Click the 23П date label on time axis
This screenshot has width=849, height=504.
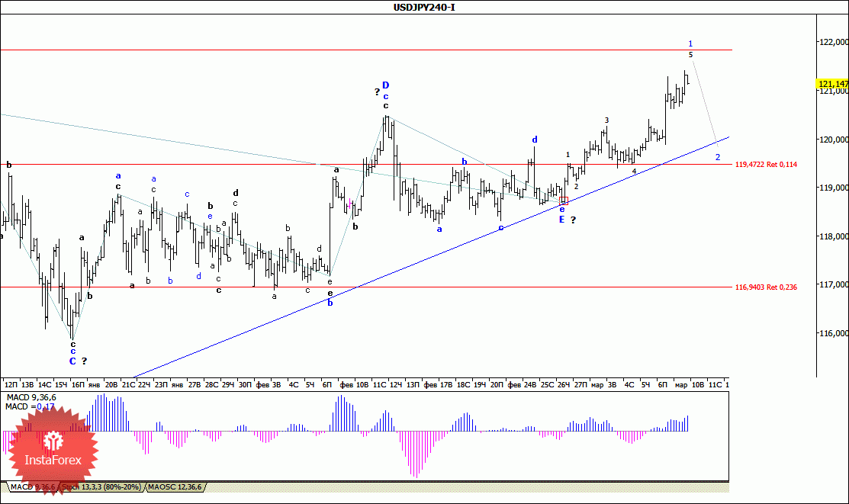click(162, 384)
